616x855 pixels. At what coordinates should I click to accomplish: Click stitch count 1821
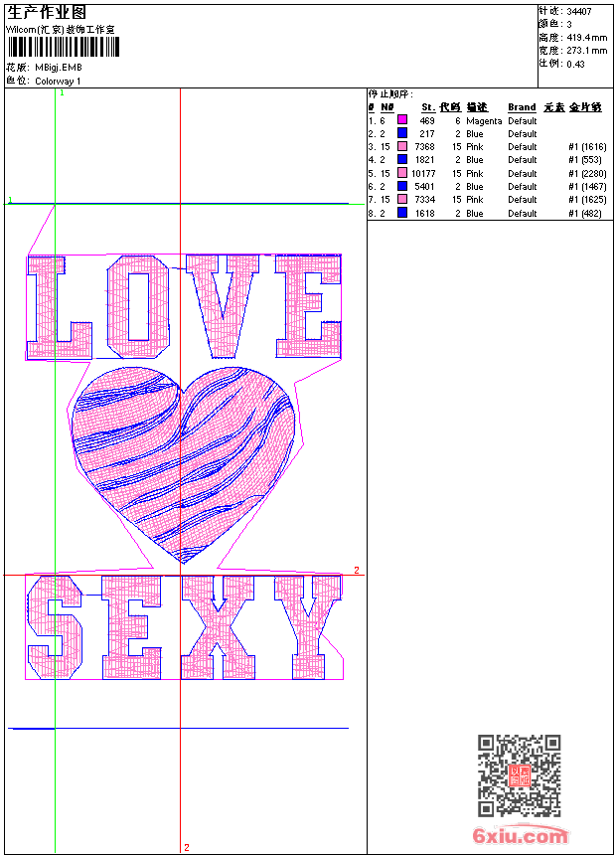click(424, 160)
